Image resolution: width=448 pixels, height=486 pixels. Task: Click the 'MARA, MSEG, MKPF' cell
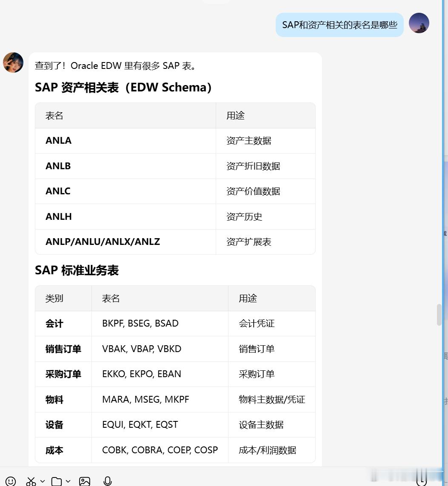tap(160, 400)
